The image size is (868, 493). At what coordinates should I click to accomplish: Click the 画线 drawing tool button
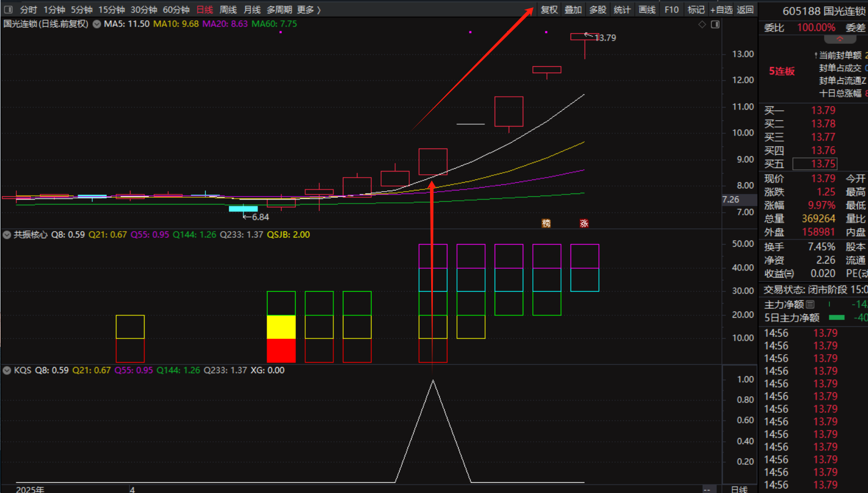[647, 10]
